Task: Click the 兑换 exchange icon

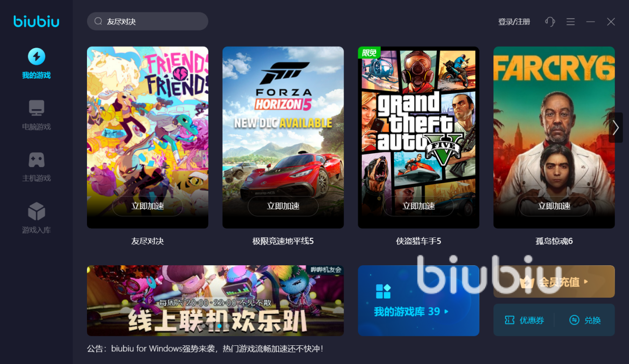Action: click(574, 320)
